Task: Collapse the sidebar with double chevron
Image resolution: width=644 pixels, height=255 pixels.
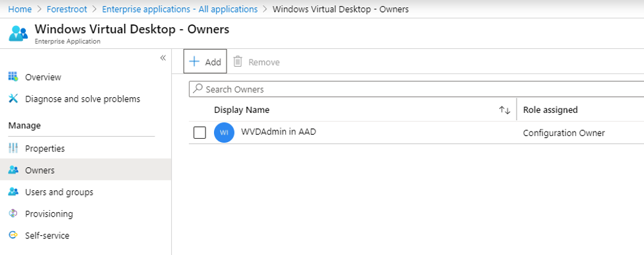Action: (162, 57)
